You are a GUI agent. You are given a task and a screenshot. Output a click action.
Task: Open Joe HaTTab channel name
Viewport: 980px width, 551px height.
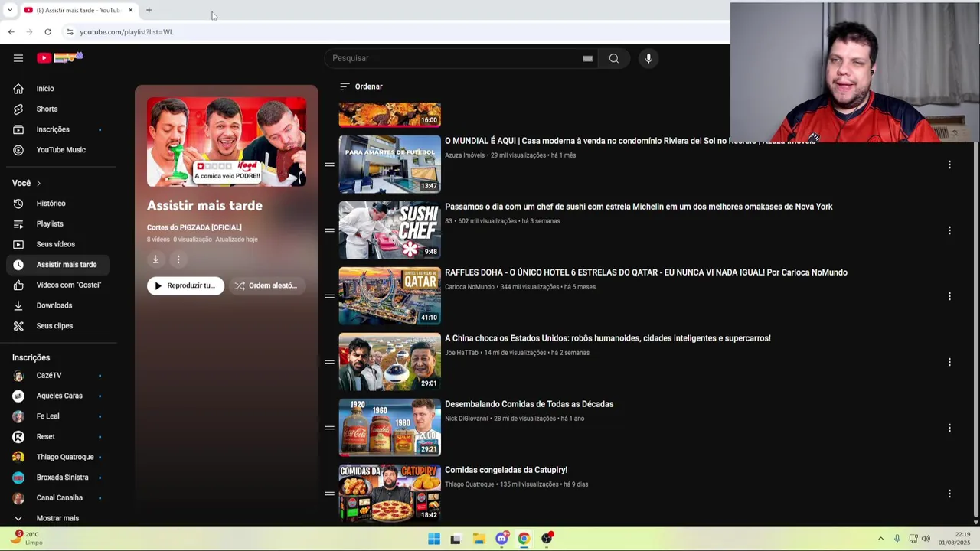coord(462,353)
